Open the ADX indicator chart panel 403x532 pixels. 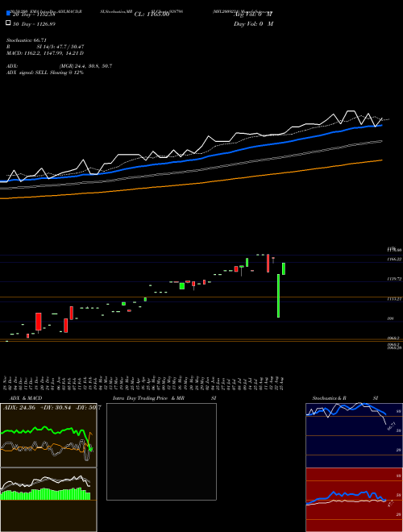48,435
